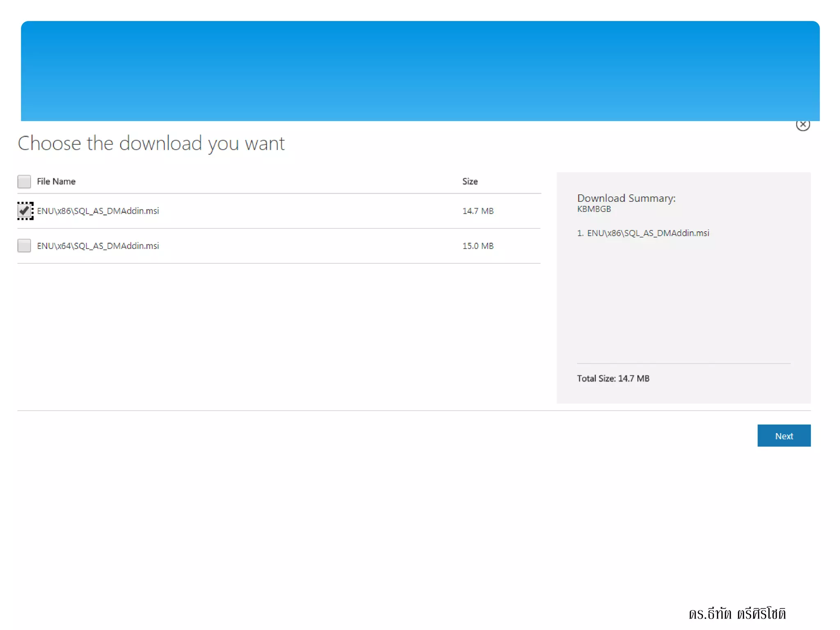Toggle the select-all File Name checkbox
The width and height of the screenshot is (840, 630).
click(x=24, y=181)
